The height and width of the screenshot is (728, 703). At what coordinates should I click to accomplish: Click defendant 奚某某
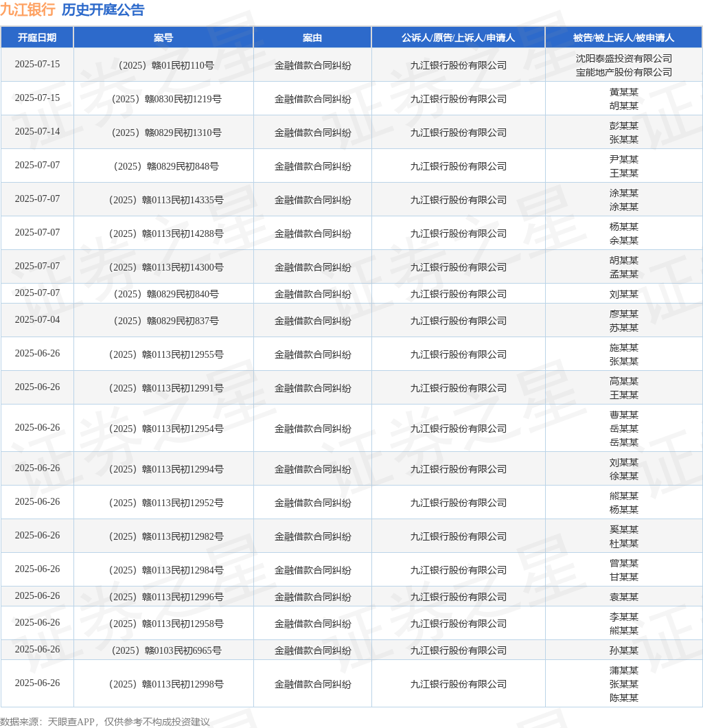(x=623, y=530)
